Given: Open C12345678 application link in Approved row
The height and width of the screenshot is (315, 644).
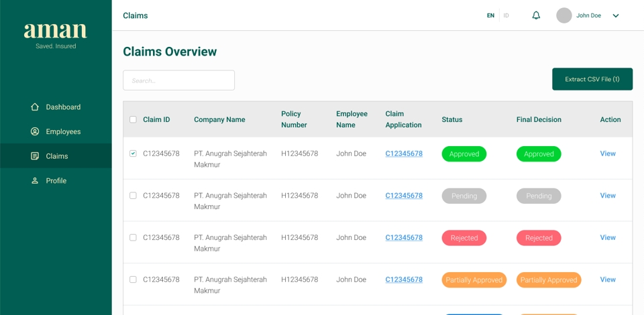Looking at the screenshot, I should point(404,153).
